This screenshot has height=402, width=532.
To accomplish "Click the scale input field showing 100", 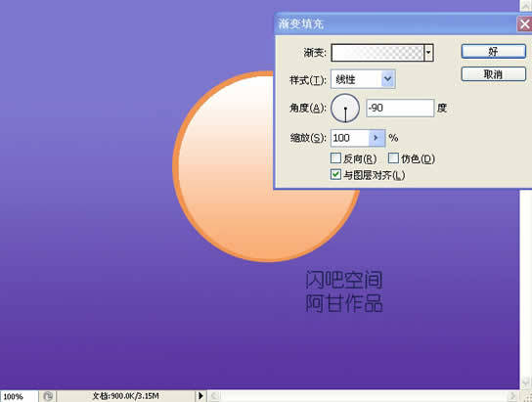I will click(x=350, y=138).
